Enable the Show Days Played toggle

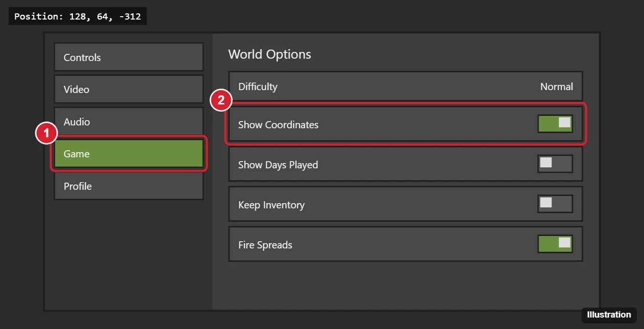point(555,164)
